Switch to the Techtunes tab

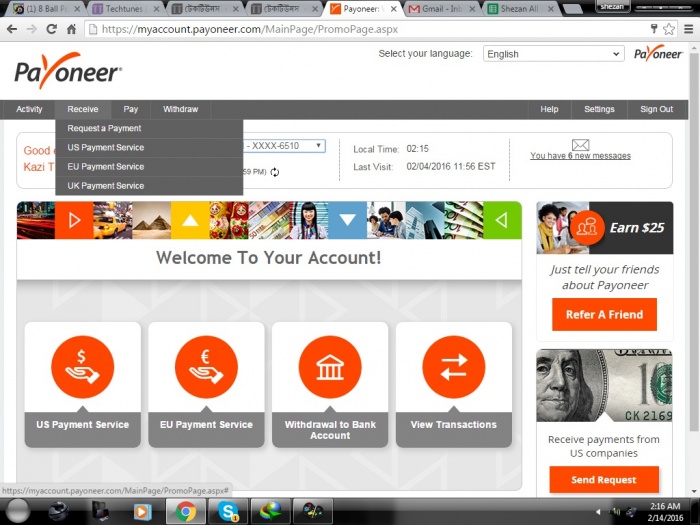pos(125,9)
